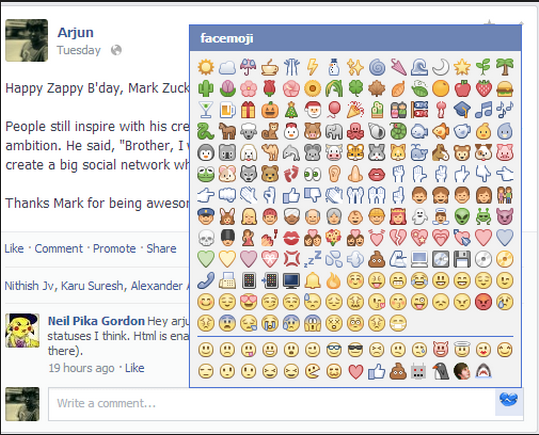Pick the shark emoticon in the last row

point(483,371)
